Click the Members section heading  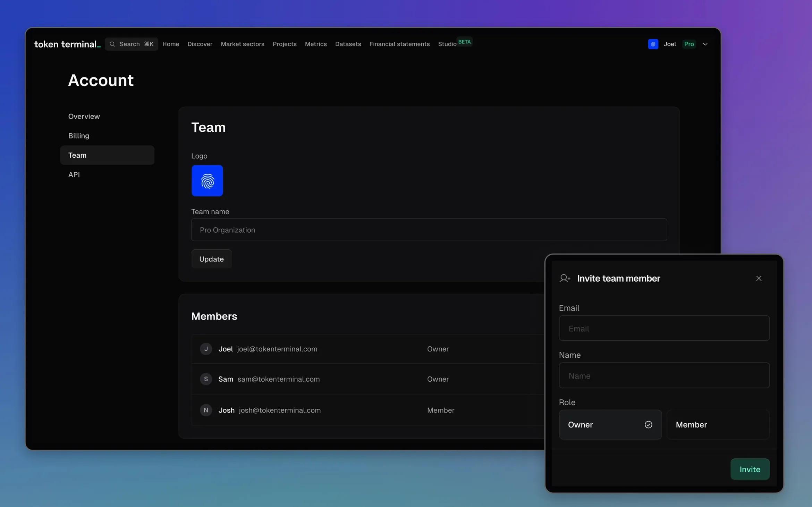(x=214, y=316)
